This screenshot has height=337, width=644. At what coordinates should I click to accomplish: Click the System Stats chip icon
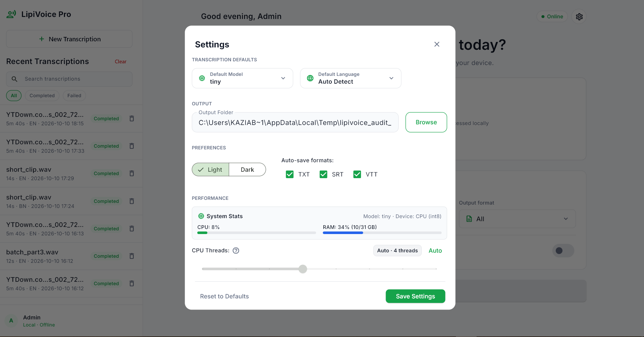coord(201,216)
